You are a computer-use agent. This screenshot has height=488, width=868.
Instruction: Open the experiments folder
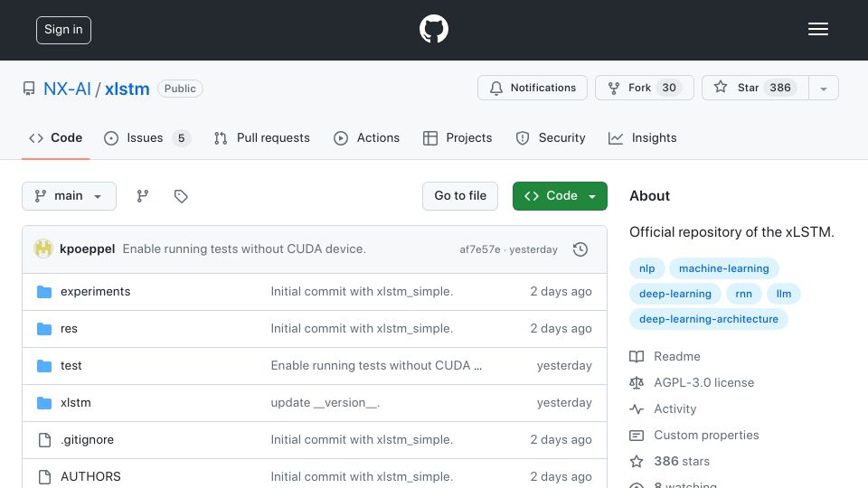(x=95, y=292)
